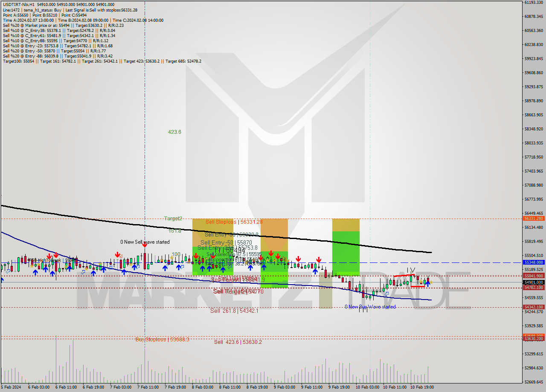Click the 'Buy Stoploss | 53688.3' label
This screenshot has height=392, width=546.
tap(163, 339)
